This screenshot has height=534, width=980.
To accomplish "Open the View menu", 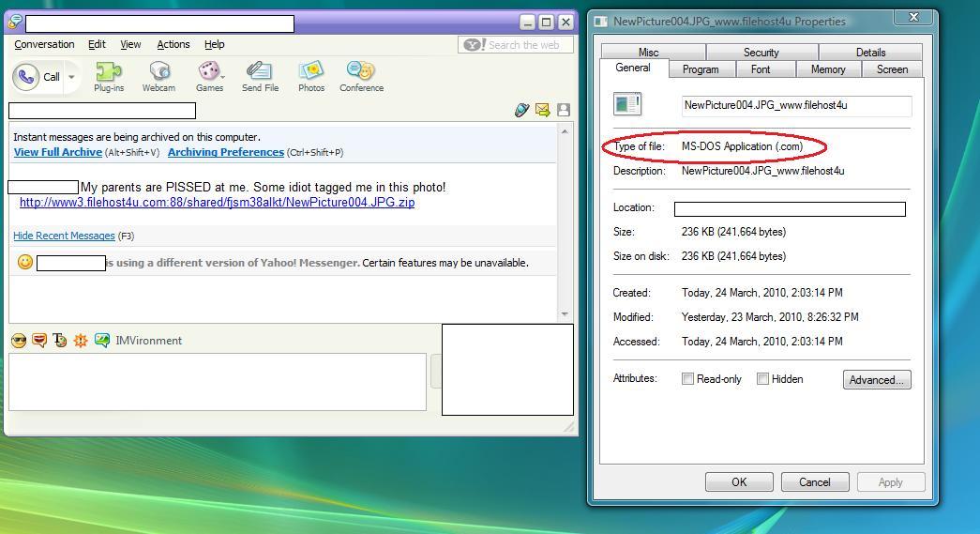I will [x=130, y=44].
